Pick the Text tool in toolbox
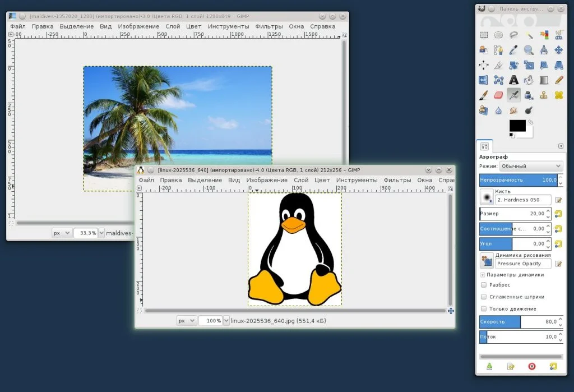Viewport: 574px width, 392px height. tap(529, 80)
